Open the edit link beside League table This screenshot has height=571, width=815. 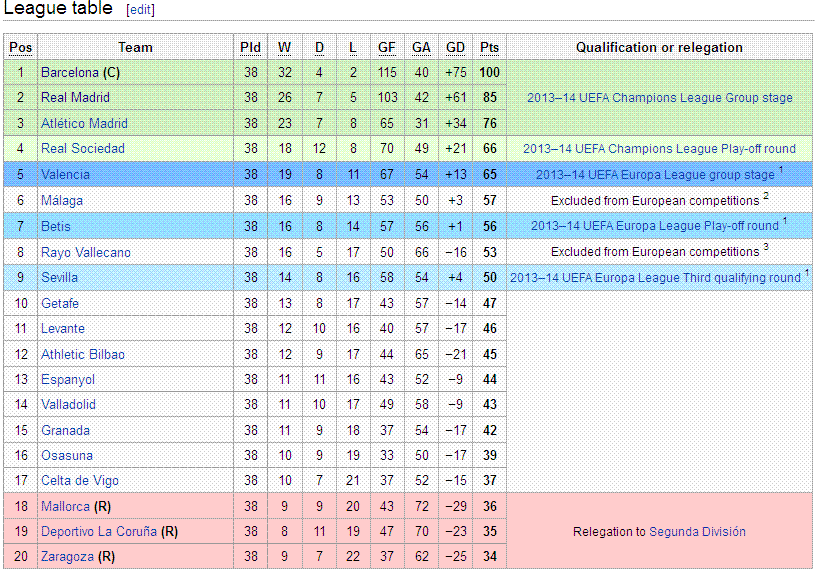(140, 9)
